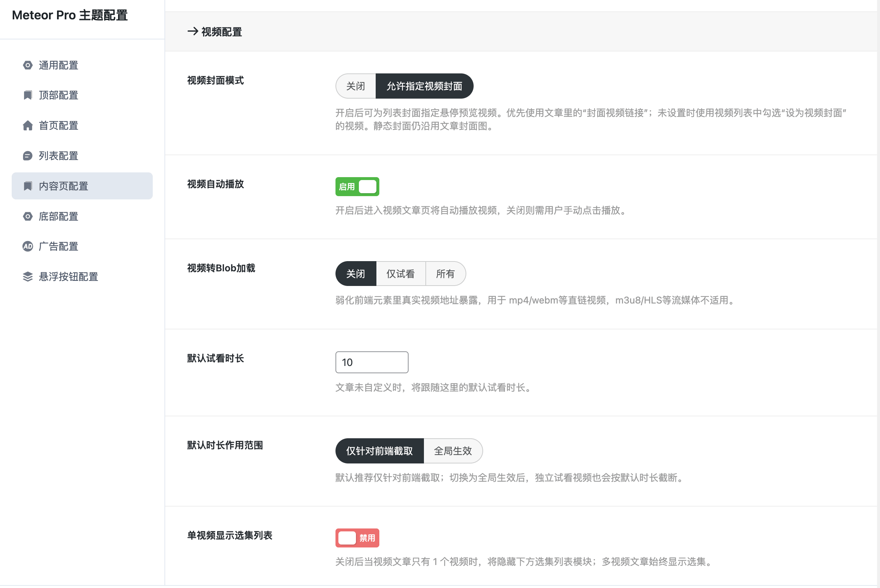
Task: Click the bookmark icon beside 内容页配置
Action: click(28, 186)
